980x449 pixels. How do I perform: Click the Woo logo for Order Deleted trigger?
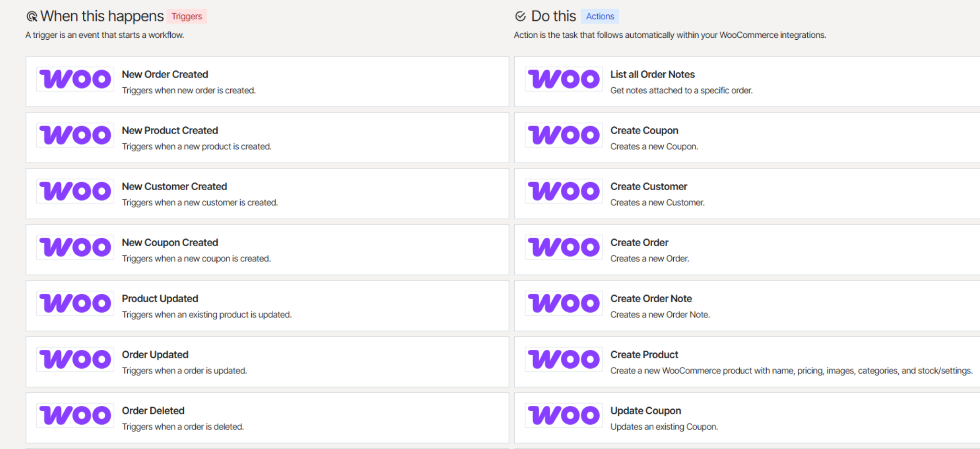75,415
